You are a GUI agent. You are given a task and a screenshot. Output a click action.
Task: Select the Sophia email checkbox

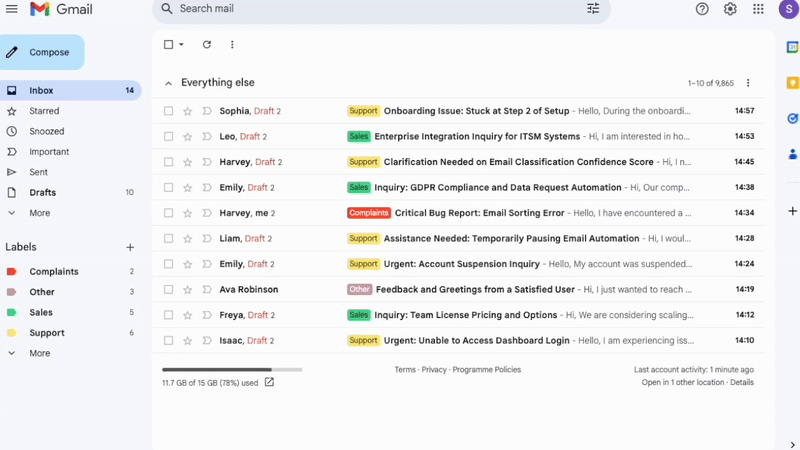point(168,111)
